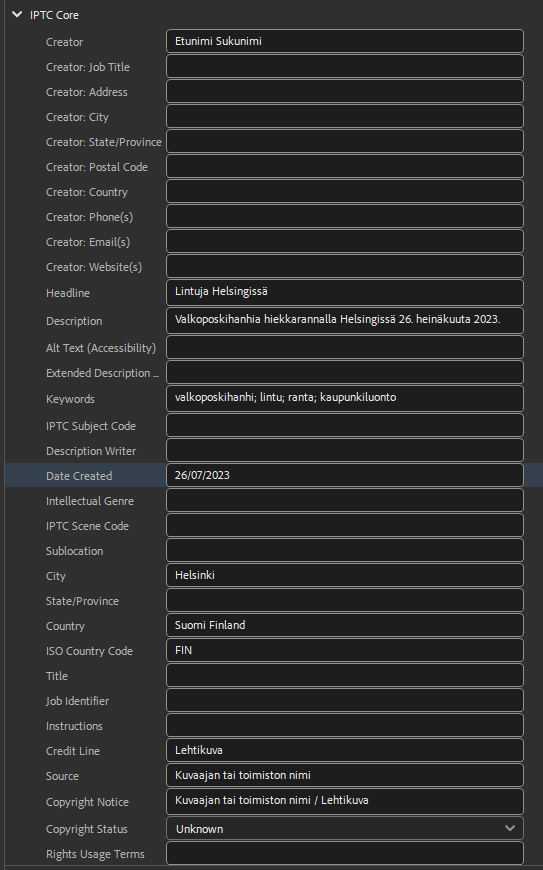543x870 pixels.
Task: Edit the Source field
Action: coord(345,775)
